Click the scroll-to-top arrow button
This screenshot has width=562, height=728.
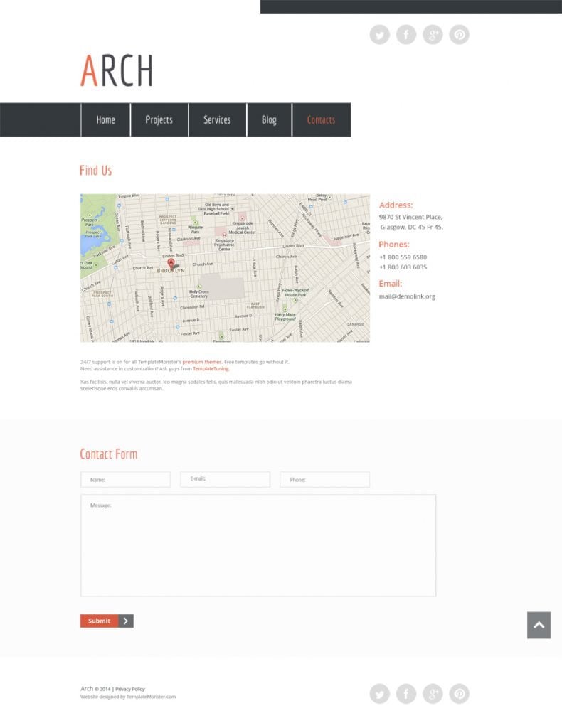539,625
